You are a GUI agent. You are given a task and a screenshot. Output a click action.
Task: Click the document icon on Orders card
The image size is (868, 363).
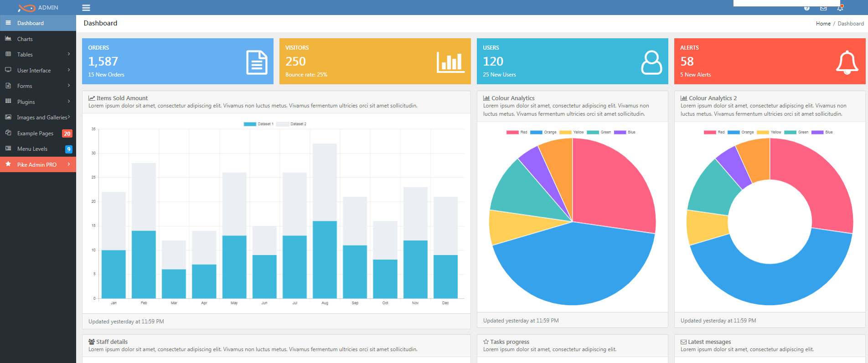tap(257, 62)
